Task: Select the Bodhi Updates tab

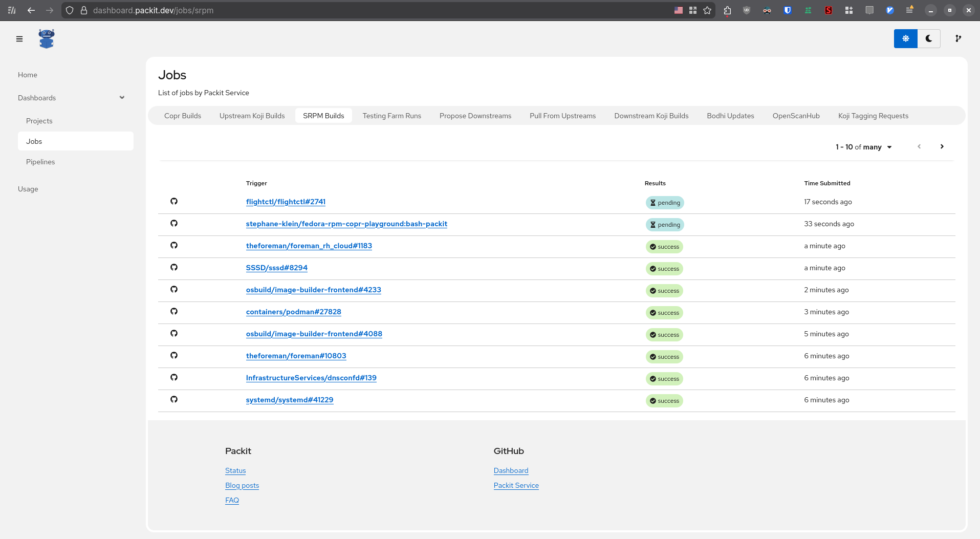Action: 730,116
